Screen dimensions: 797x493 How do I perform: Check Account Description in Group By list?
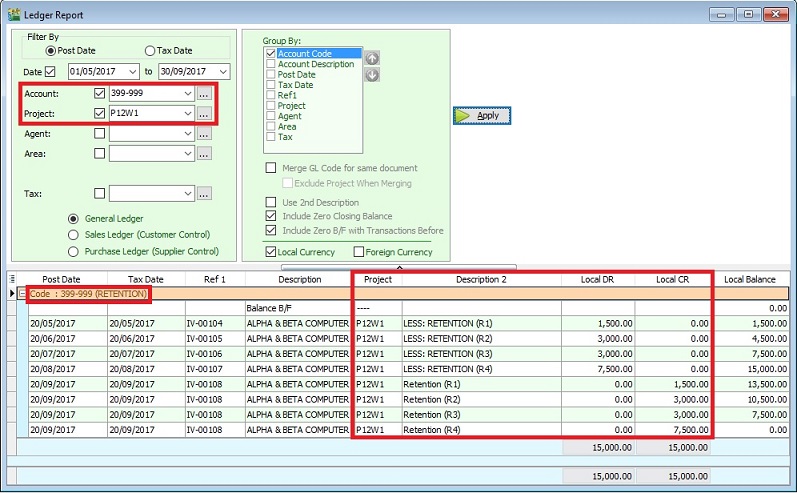(271, 64)
